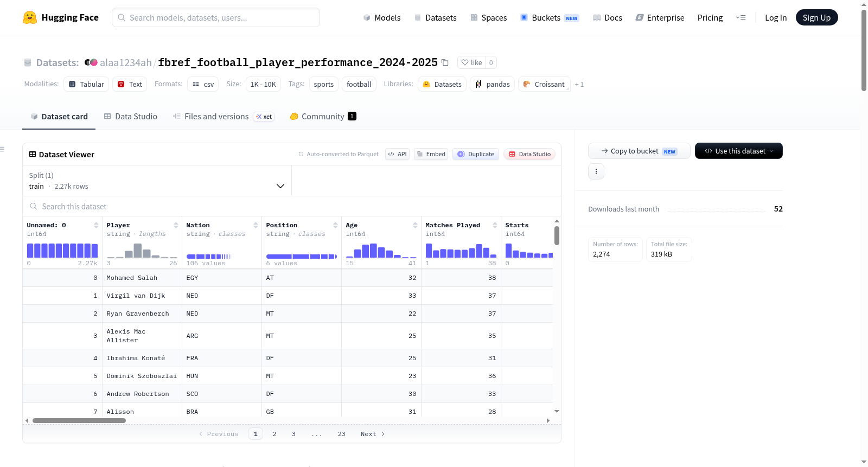
Task: Click Log In
Action: click(776, 17)
